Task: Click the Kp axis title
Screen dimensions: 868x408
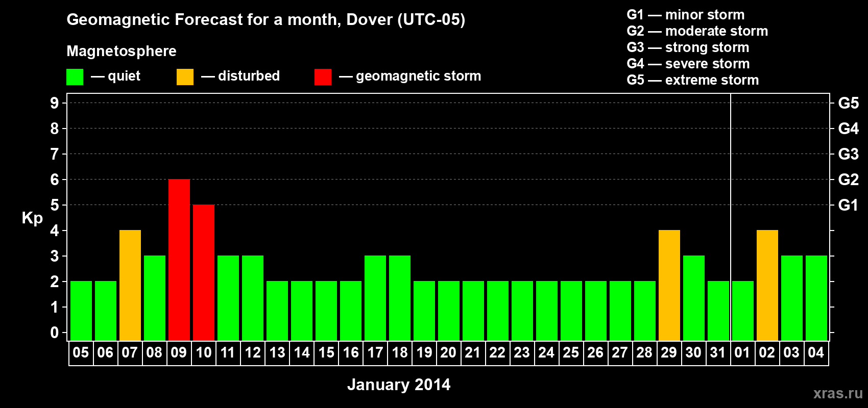Action: point(32,218)
